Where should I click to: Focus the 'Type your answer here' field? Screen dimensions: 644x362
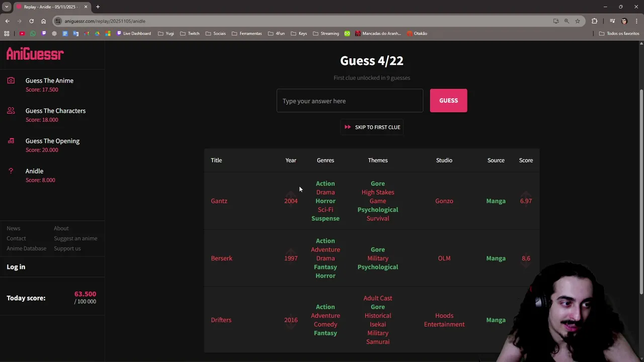point(350,101)
